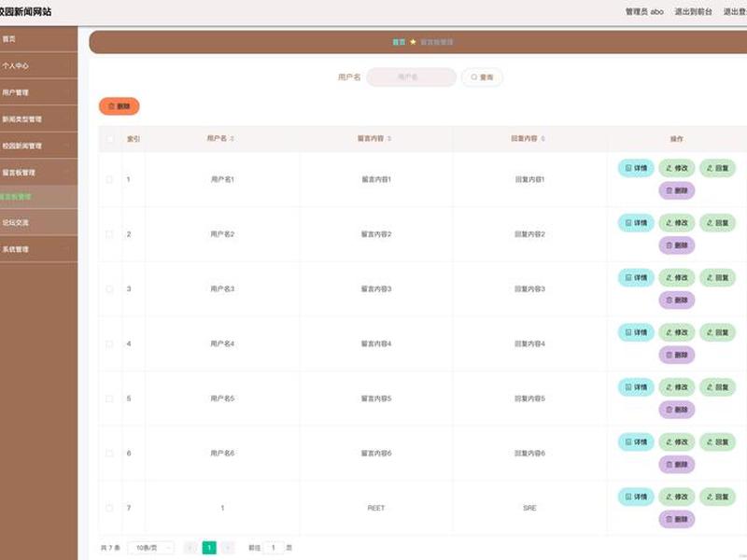Click 回复 for row 用户名1
Image resolution: width=747 pixels, height=560 pixels.
pos(717,168)
